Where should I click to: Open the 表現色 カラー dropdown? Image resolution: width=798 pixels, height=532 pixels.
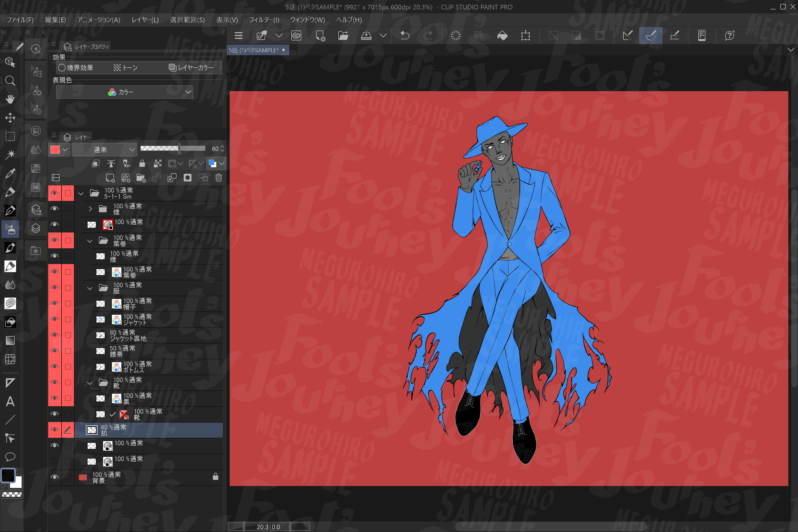click(x=124, y=92)
